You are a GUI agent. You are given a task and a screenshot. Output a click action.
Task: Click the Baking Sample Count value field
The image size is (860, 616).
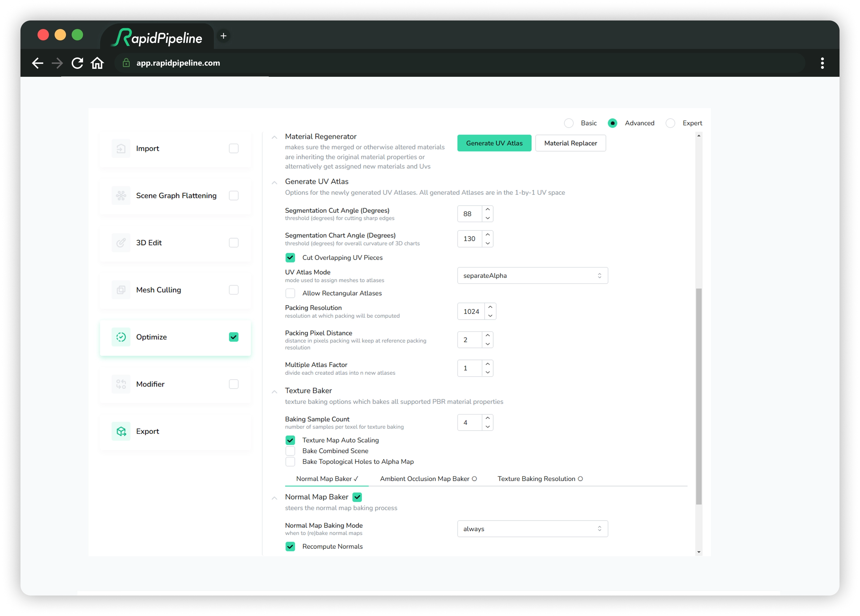(470, 423)
